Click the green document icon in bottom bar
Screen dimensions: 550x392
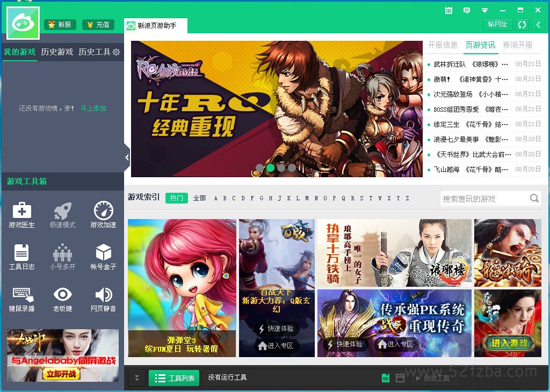pyautogui.click(x=386, y=378)
